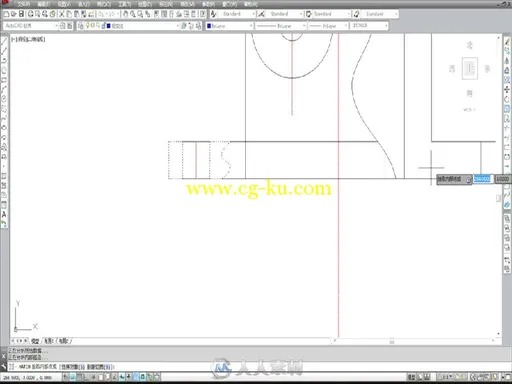Expand the multileader style Standard dropdown
This screenshot has height=384, width=512.
click(396, 14)
